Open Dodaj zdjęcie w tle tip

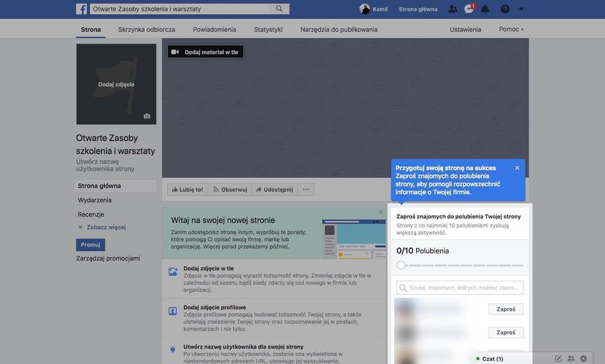tap(209, 268)
